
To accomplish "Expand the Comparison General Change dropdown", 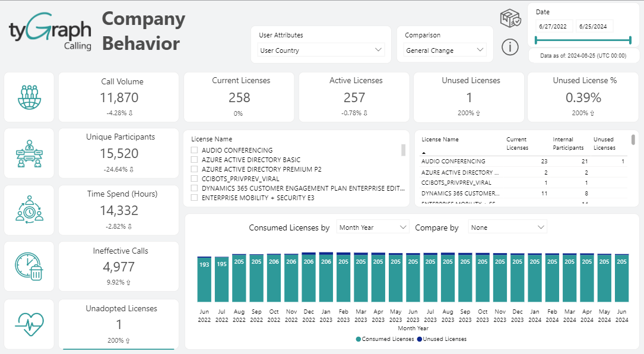I will pyautogui.click(x=445, y=50).
